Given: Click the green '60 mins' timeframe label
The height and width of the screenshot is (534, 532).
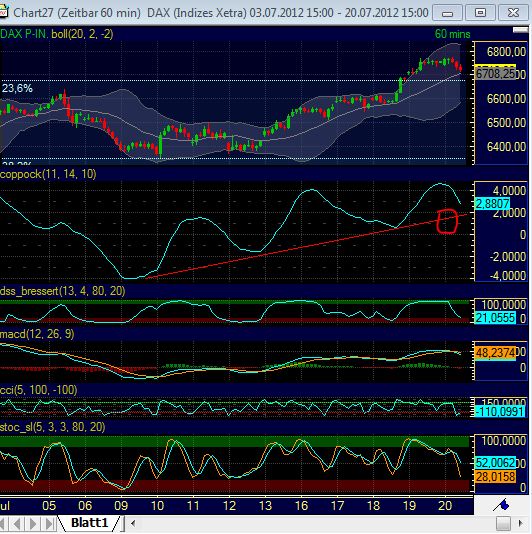Looking at the screenshot, I should (x=452, y=34).
